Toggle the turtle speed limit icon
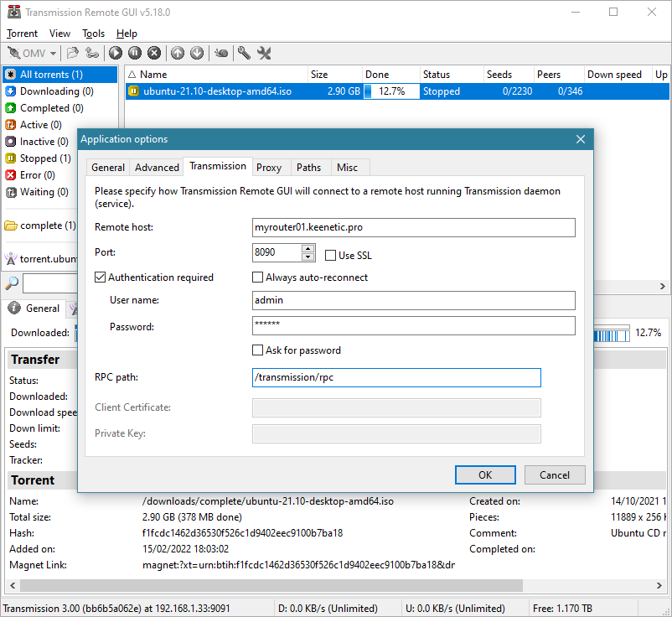 coord(221,53)
